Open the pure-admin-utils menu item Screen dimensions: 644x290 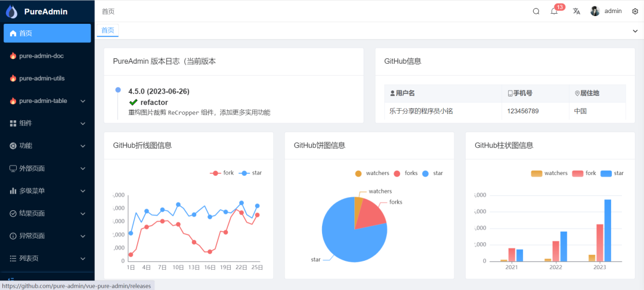point(47,79)
